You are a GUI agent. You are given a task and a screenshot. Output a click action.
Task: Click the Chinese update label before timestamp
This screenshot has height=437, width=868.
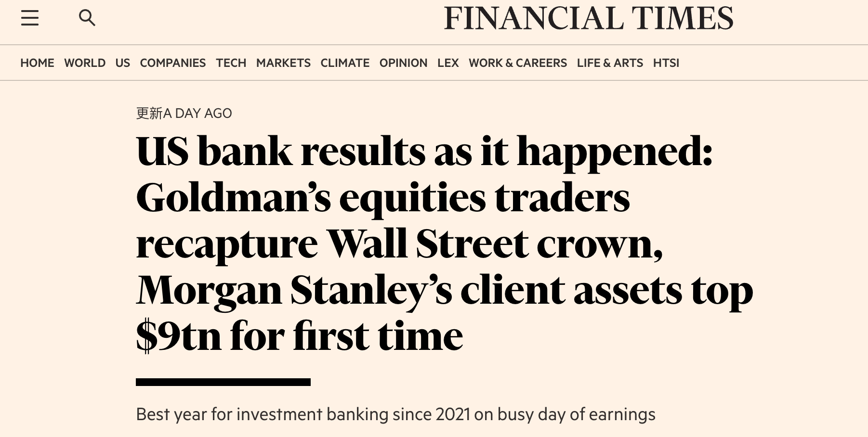[149, 114]
